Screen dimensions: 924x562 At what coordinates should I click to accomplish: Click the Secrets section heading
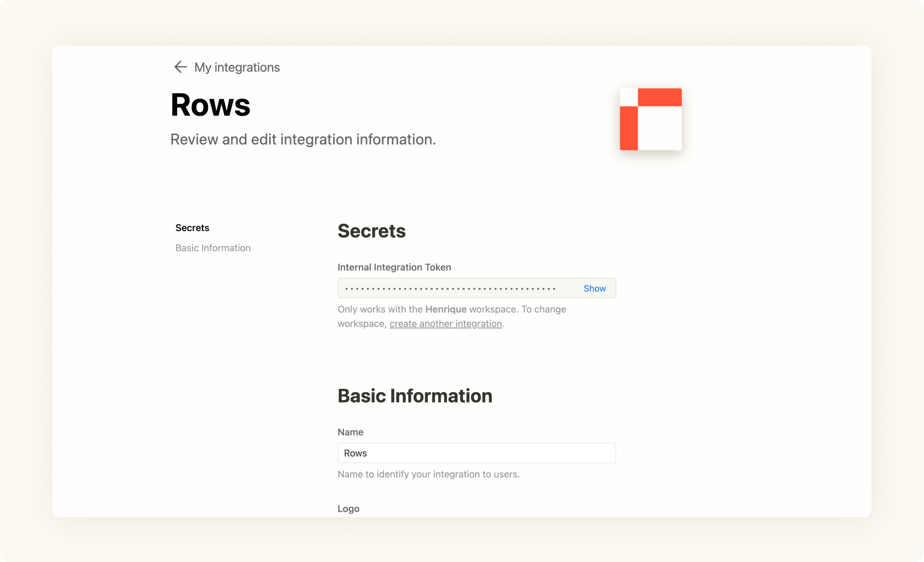pos(372,231)
